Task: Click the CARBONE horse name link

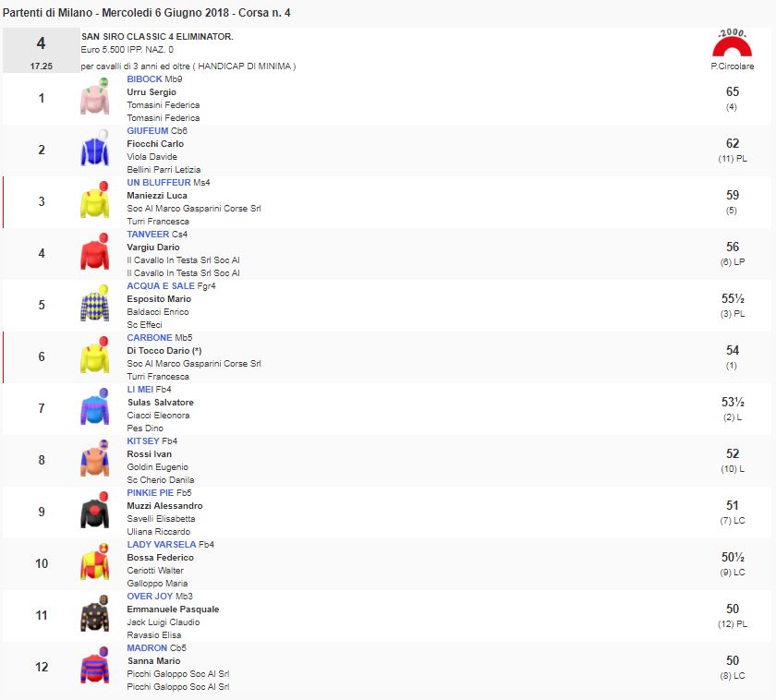Action: click(149, 338)
